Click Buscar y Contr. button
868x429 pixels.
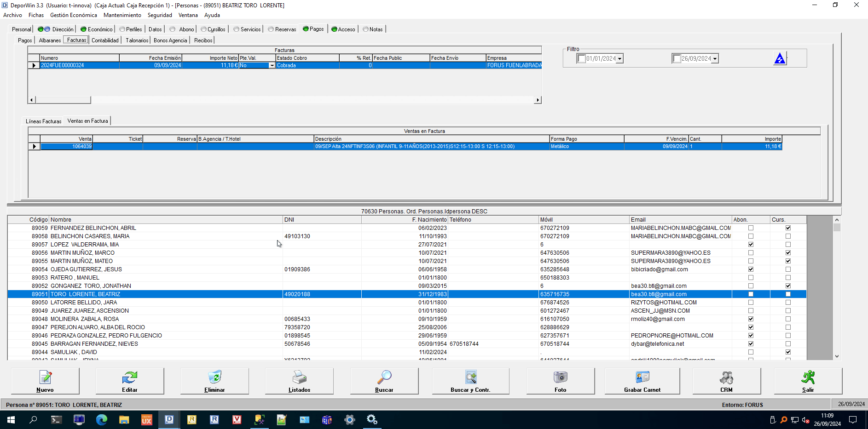click(470, 381)
